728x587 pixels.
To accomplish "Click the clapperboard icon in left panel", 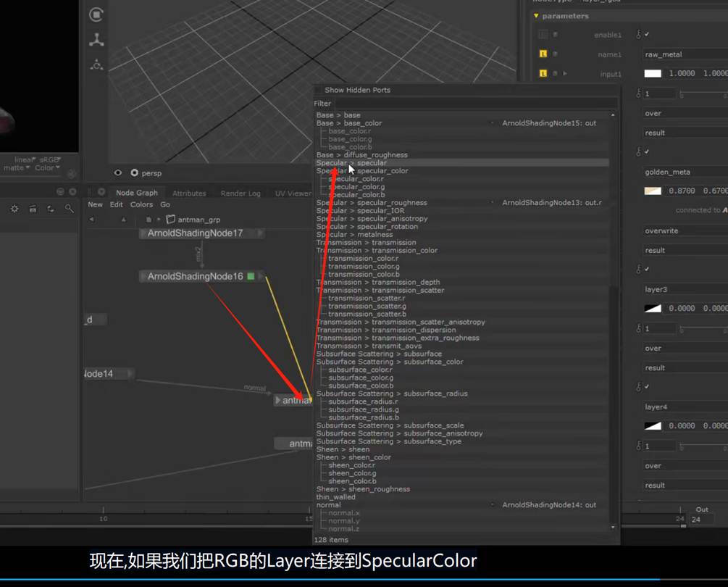I will coord(33,209).
